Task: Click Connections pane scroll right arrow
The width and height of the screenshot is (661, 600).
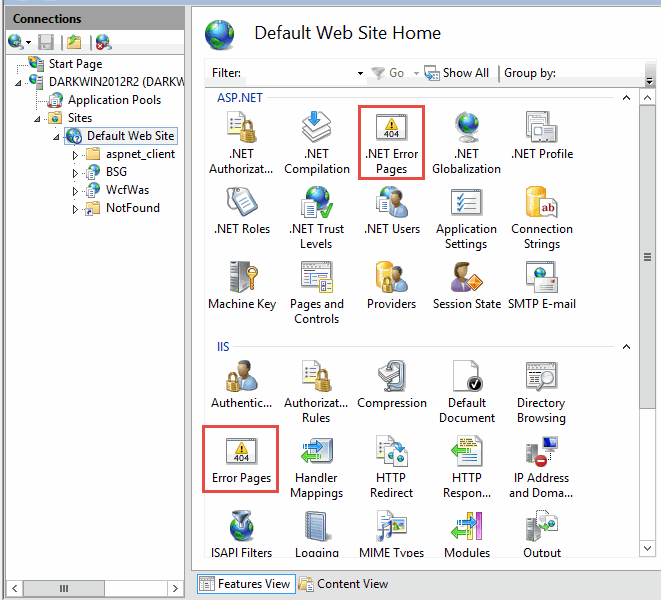Action: (x=175, y=588)
